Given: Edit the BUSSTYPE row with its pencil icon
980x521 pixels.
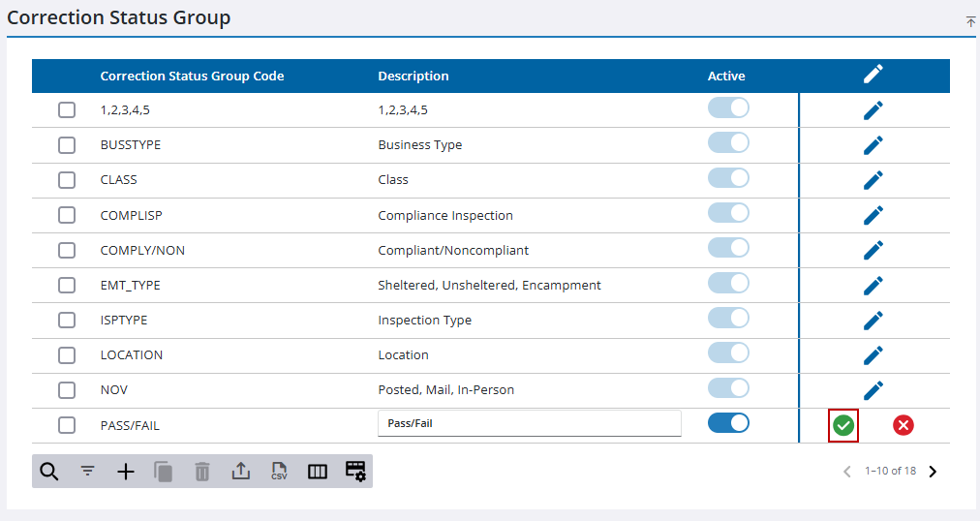Looking at the screenshot, I should (873, 145).
